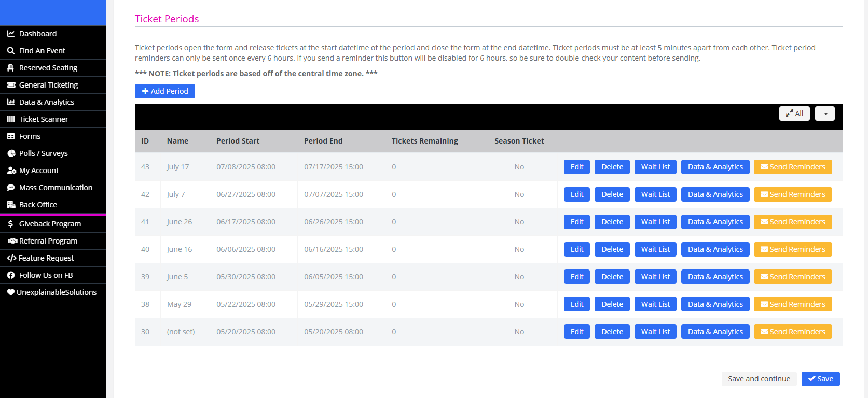Add a new ticket period

[165, 91]
